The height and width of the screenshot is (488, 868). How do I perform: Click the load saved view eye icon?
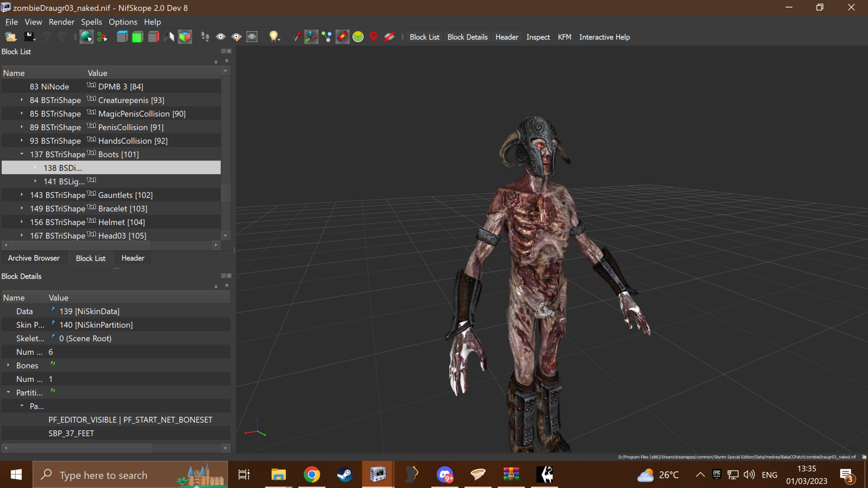(x=221, y=37)
